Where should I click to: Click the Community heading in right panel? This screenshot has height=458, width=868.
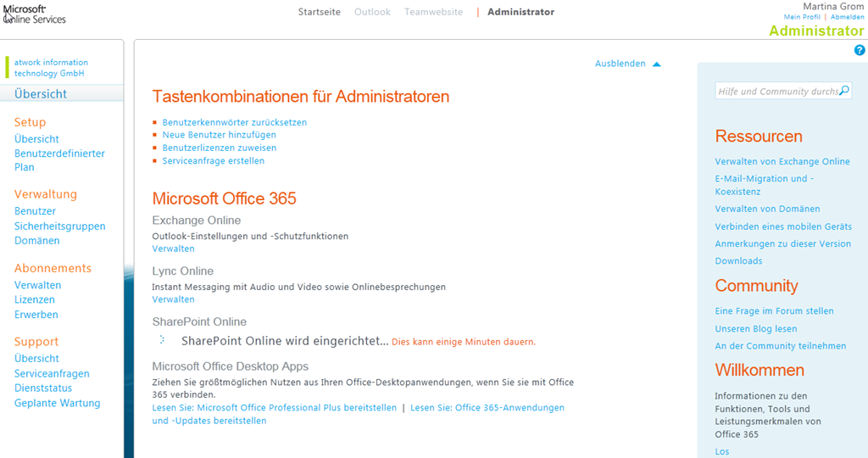coord(756,286)
